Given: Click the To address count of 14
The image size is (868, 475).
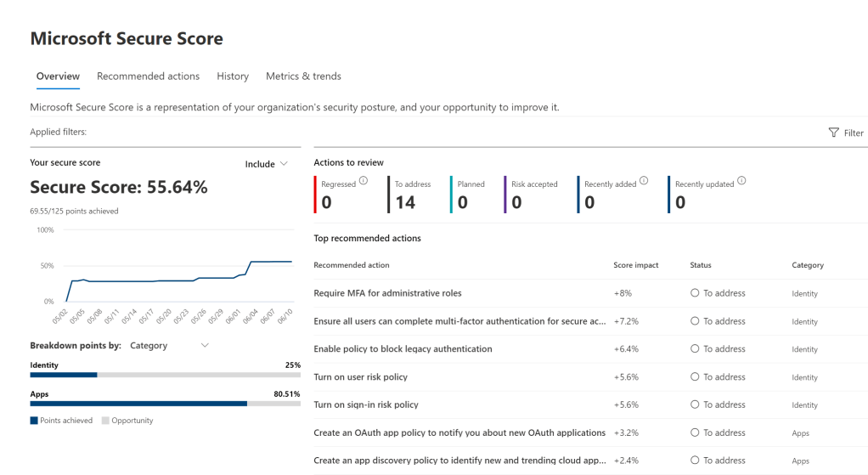Looking at the screenshot, I should click(x=405, y=202).
